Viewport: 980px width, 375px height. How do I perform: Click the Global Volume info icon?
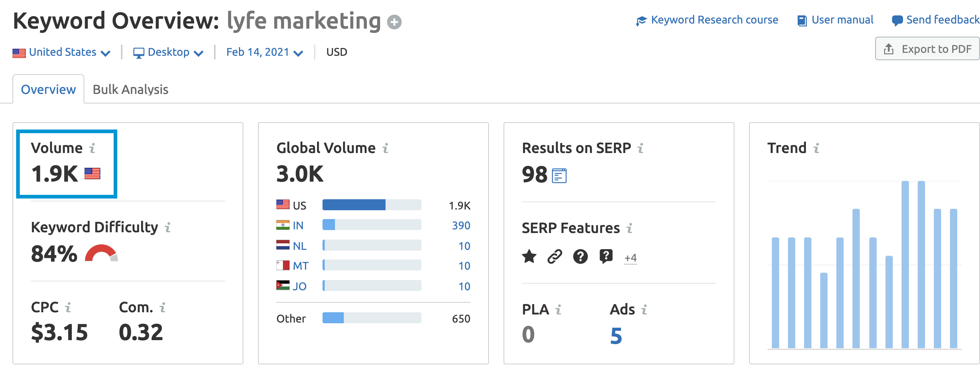coord(385,148)
